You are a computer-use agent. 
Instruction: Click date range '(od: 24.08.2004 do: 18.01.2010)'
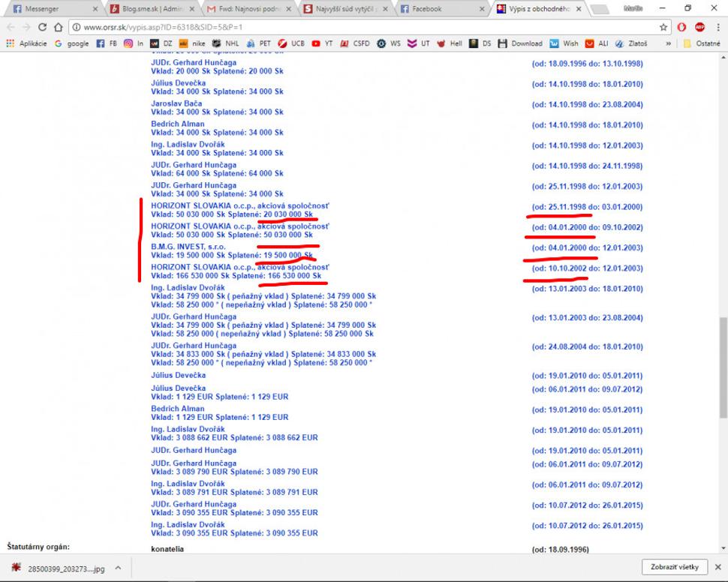pos(588,346)
